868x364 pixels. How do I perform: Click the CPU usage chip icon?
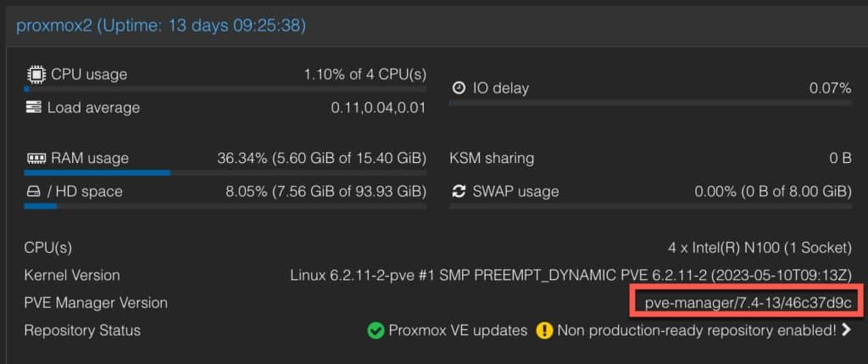[34, 74]
